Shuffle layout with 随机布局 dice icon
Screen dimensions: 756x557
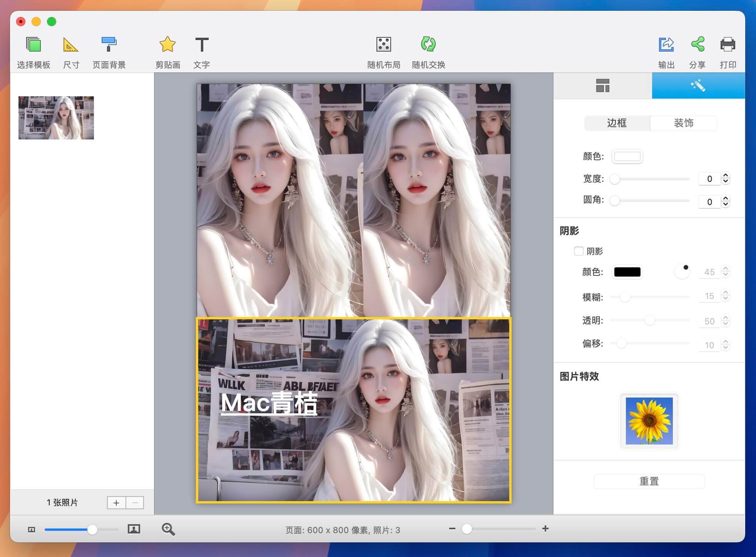(x=383, y=45)
